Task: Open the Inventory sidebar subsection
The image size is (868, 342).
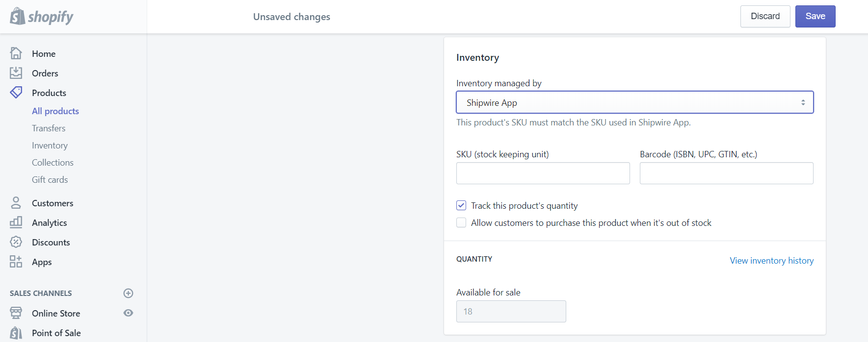Action: tap(50, 146)
